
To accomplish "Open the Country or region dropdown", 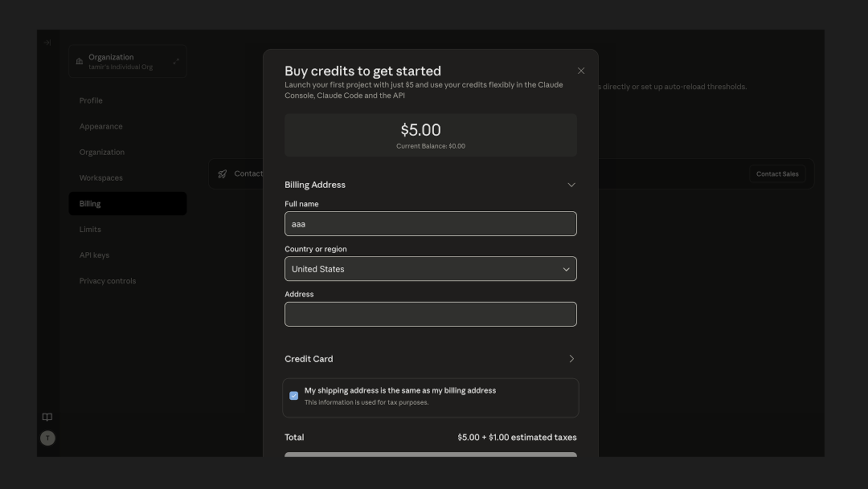I will pos(431,269).
